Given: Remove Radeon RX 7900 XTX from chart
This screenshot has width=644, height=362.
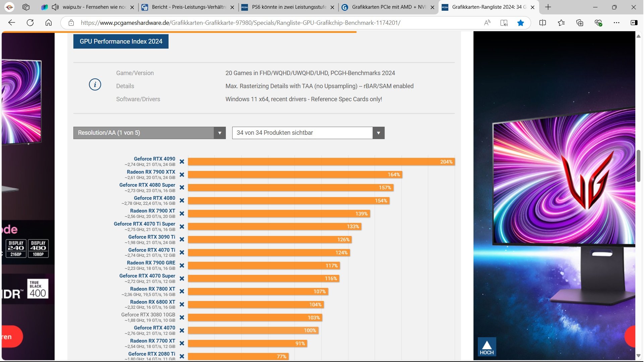Looking at the screenshot, I should (x=182, y=175).
